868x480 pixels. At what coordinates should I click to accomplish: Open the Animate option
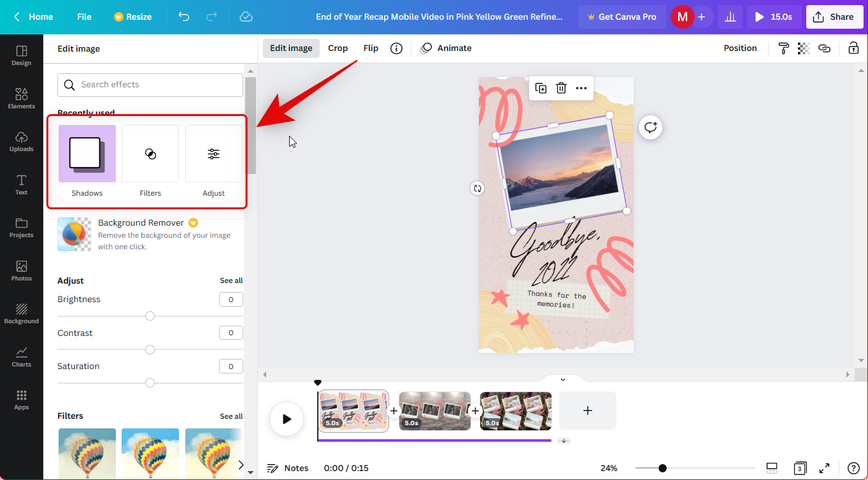(446, 48)
